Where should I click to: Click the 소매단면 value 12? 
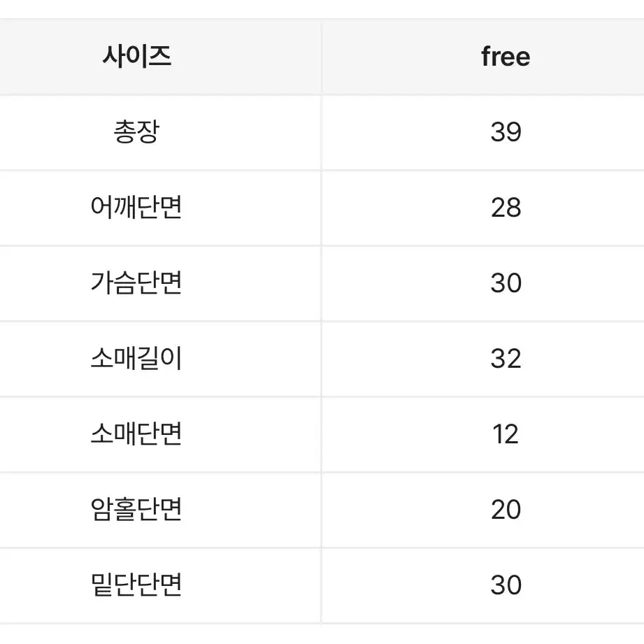coord(506,434)
